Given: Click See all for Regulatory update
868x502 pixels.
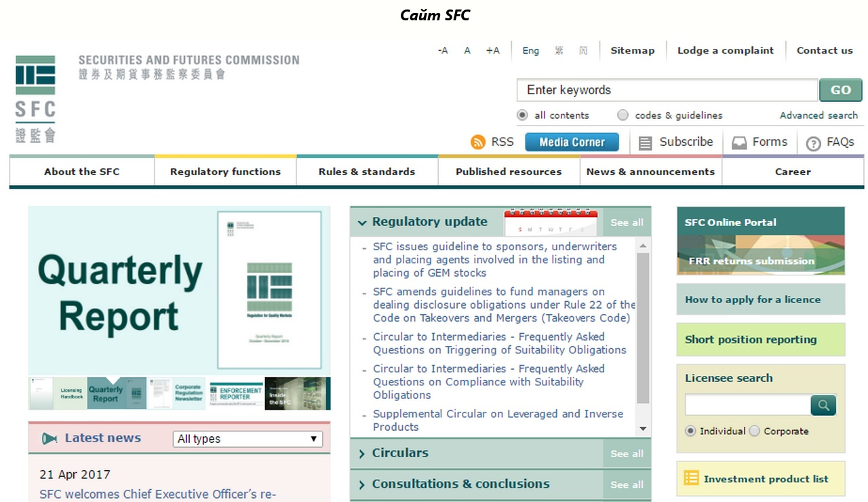Looking at the screenshot, I should tap(627, 223).
